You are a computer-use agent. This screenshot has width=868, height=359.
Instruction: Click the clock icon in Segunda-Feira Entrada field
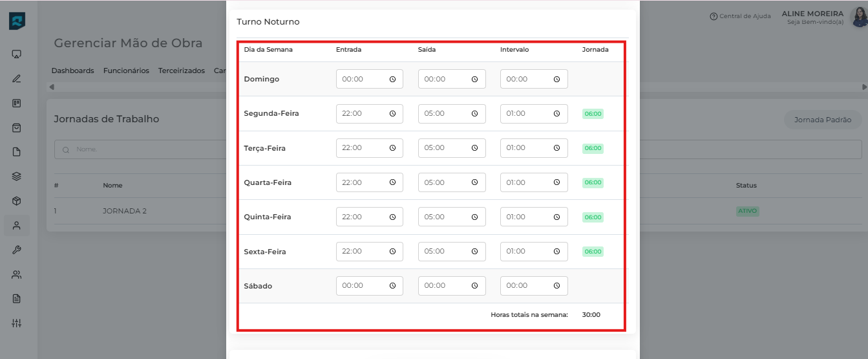[392, 114]
